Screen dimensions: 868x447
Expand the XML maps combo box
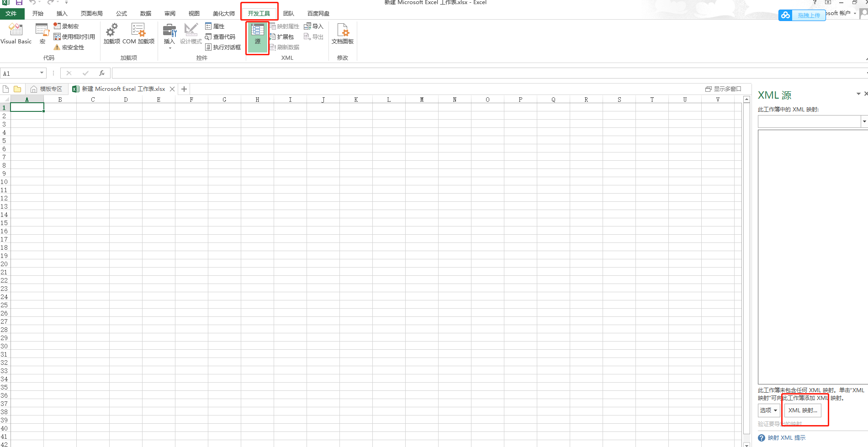pyautogui.click(x=864, y=121)
